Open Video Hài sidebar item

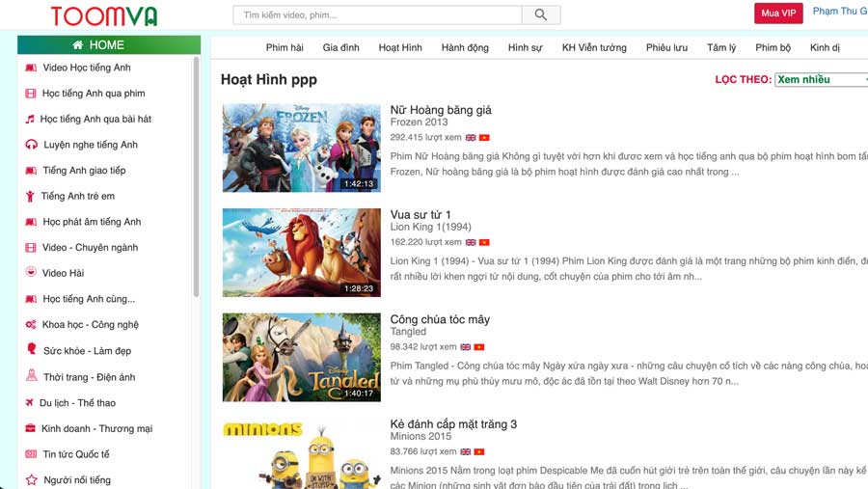(x=63, y=273)
